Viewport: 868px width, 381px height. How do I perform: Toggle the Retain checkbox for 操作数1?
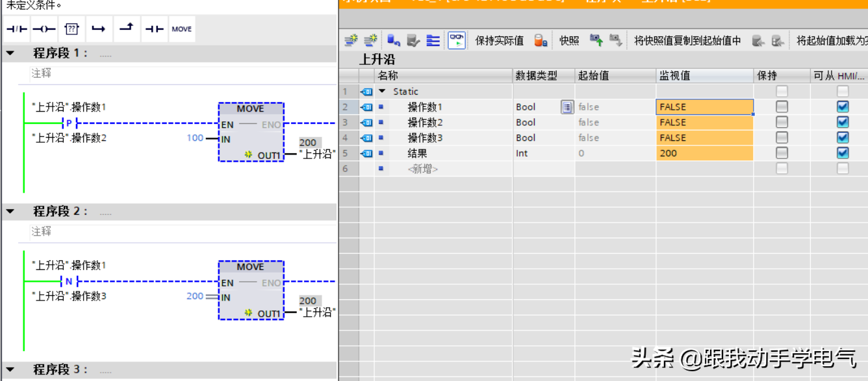782,106
